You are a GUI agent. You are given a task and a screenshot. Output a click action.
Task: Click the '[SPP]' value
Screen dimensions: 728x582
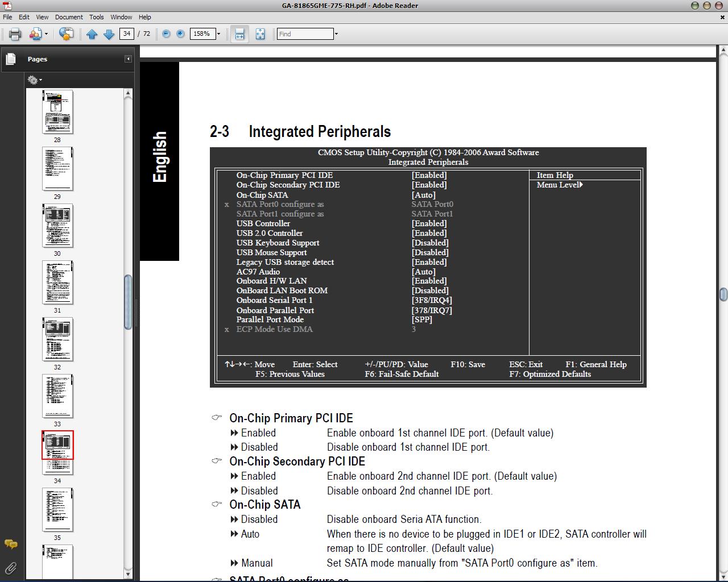coord(422,319)
